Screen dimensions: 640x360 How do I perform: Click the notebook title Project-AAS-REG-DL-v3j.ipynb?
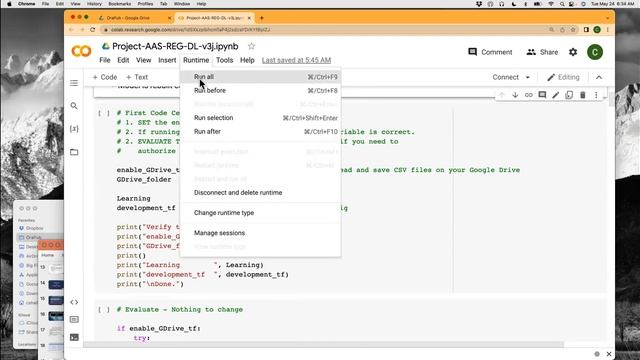[x=175, y=47]
